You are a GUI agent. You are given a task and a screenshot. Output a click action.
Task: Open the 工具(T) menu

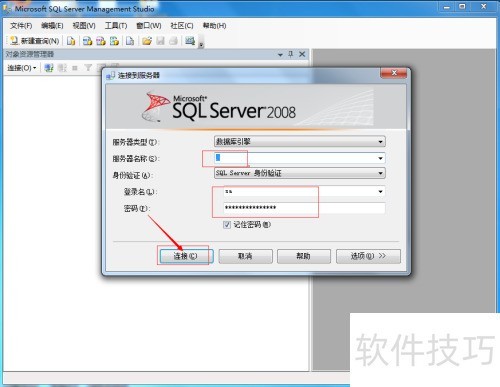pos(116,26)
